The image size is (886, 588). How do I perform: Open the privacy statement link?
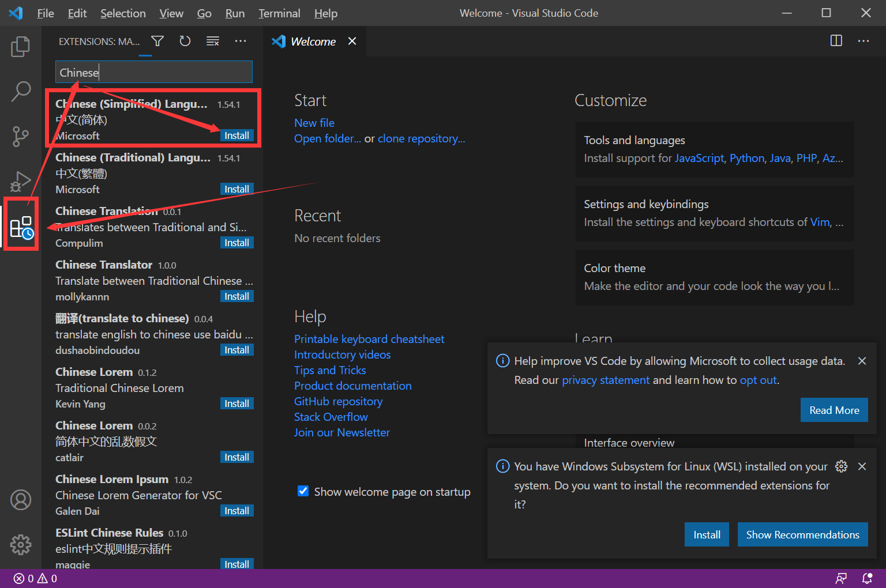pyautogui.click(x=606, y=380)
